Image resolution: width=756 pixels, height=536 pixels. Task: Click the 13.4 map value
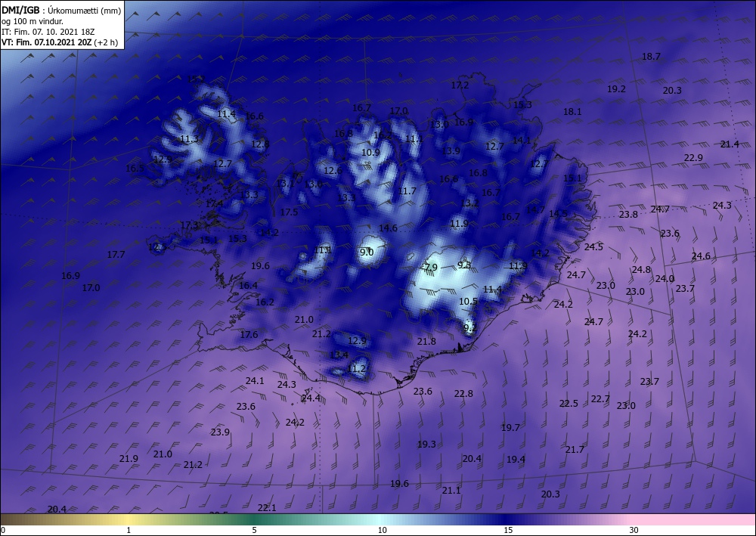[339, 355]
